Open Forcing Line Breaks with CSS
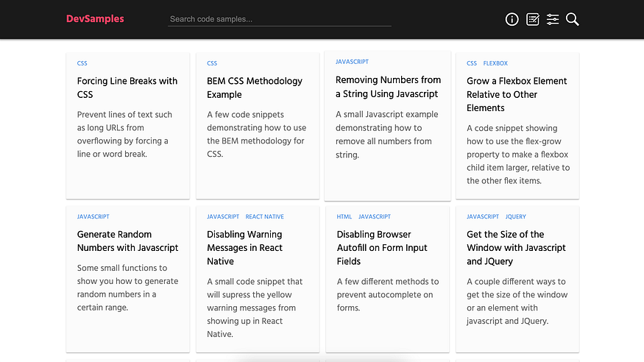 (127, 88)
